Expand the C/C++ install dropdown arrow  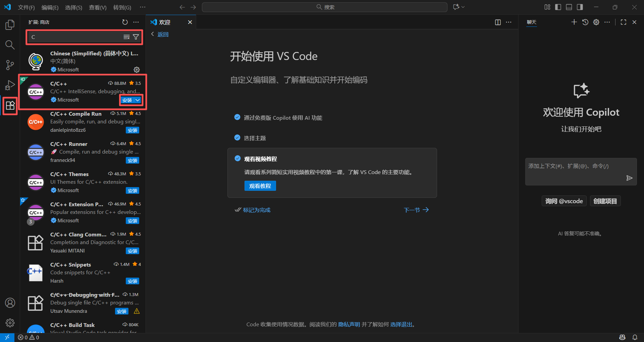pos(138,100)
